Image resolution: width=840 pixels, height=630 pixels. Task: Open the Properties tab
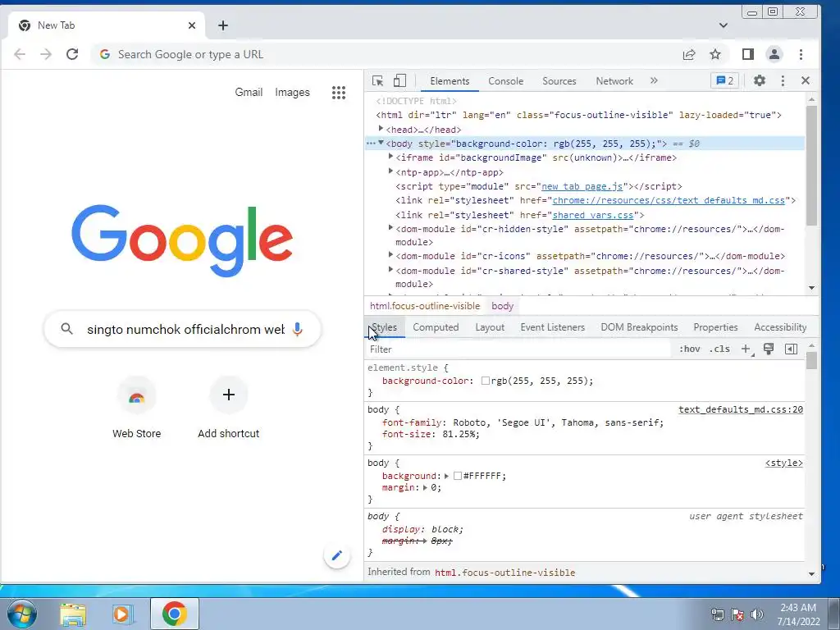(x=715, y=326)
